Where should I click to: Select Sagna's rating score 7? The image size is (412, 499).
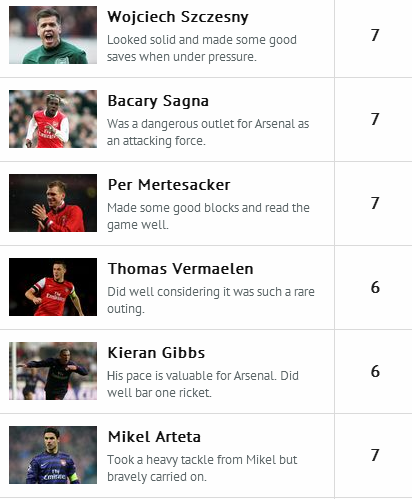coord(375,119)
